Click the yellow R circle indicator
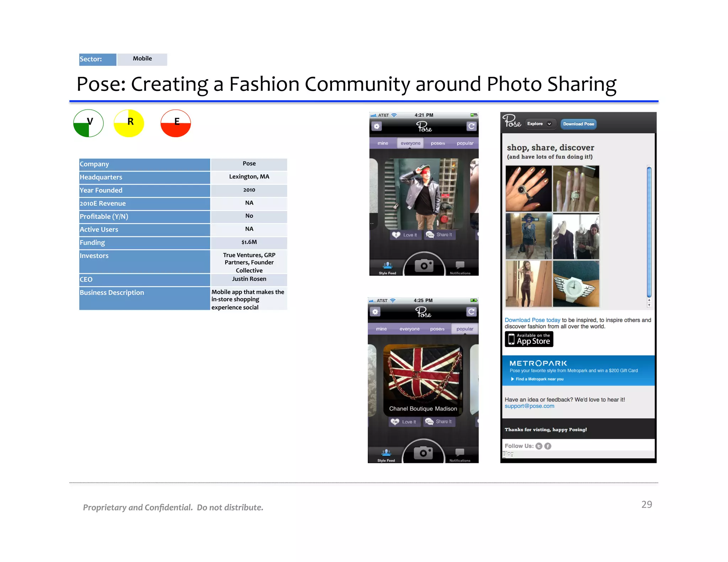The width and height of the screenshot is (728, 562). pyautogui.click(x=129, y=123)
